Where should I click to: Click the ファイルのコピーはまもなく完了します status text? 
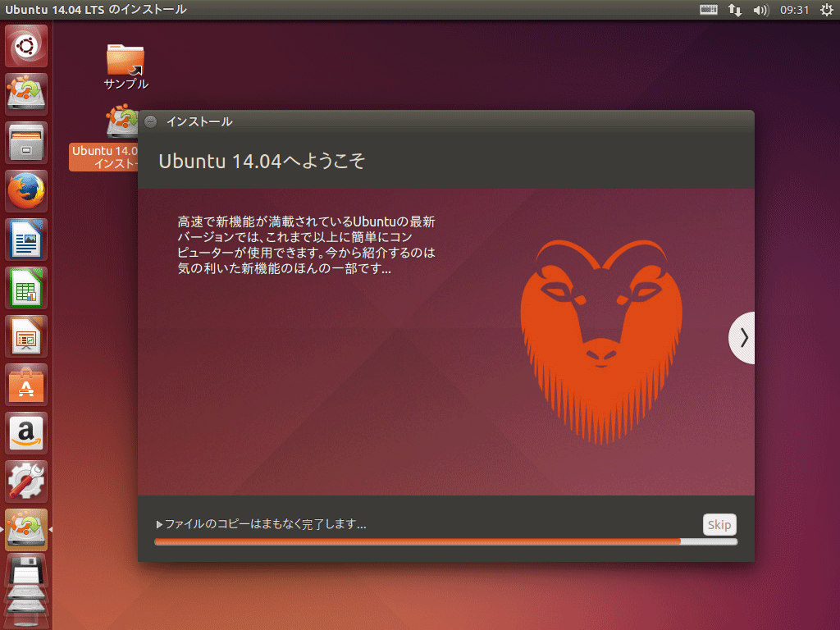[x=265, y=524]
